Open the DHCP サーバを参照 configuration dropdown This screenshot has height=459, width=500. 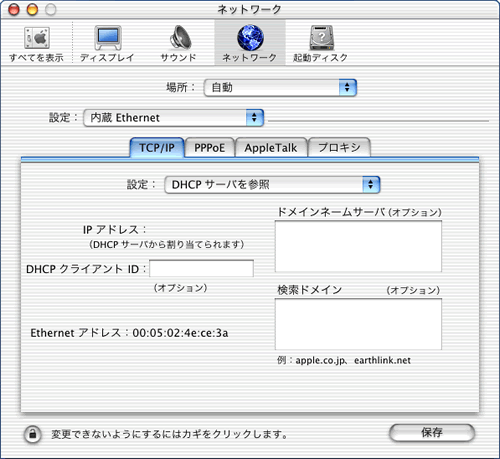[x=272, y=185]
